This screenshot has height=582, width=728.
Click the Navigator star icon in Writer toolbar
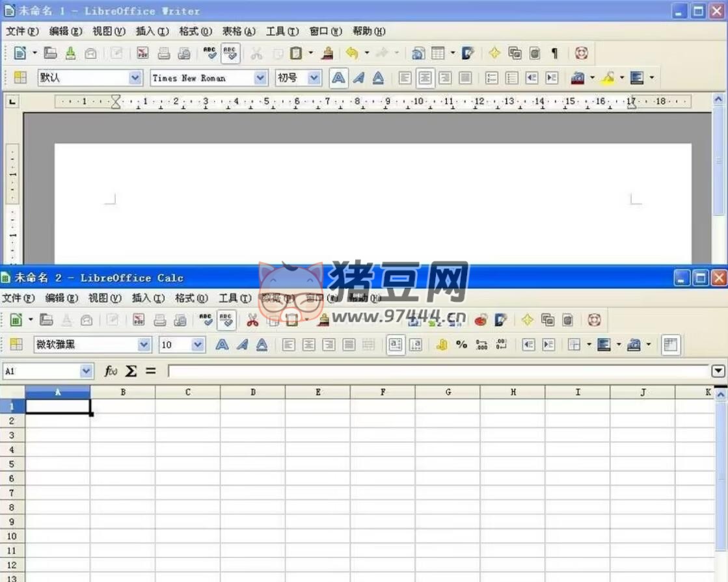click(x=494, y=53)
